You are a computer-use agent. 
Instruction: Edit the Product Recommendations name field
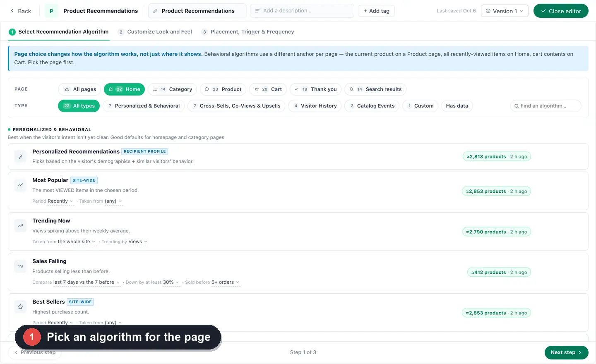[x=197, y=11]
